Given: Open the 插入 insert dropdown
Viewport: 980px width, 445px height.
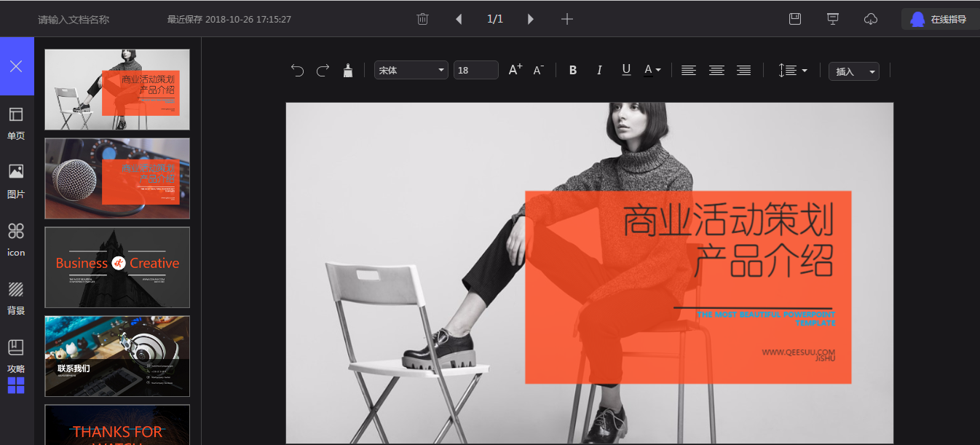Looking at the screenshot, I should point(854,71).
